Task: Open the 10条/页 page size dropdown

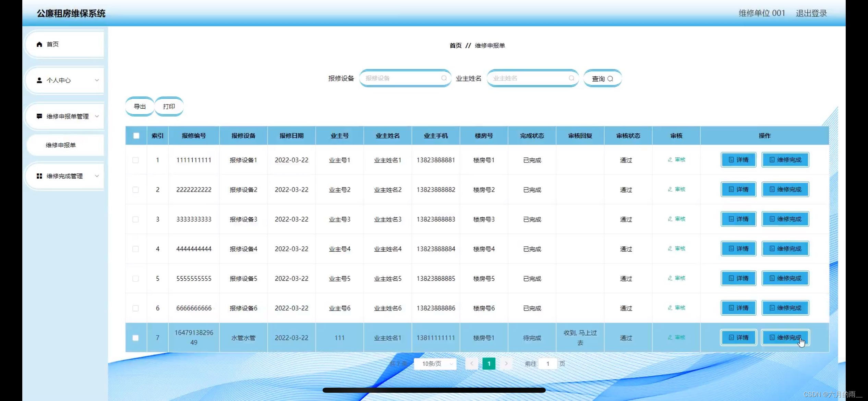Action: [x=435, y=364]
